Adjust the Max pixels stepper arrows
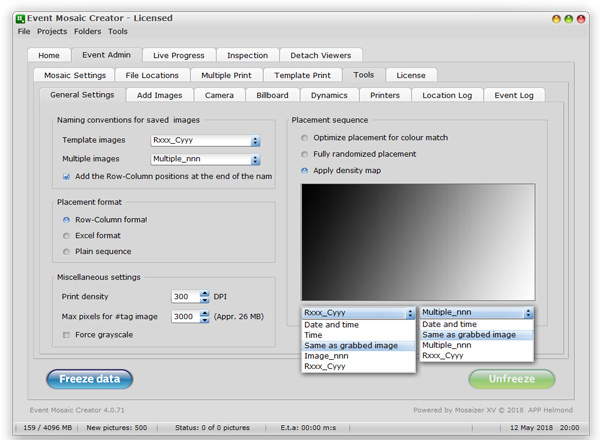The height and width of the screenshot is (440, 600). pos(205,316)
